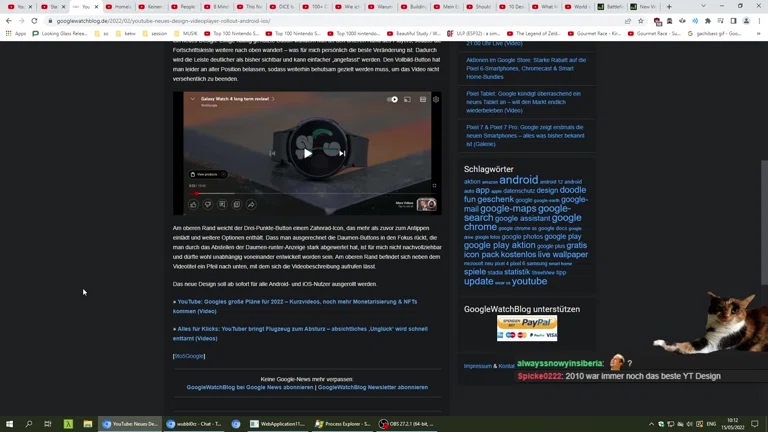This screenshot has width=768, height=432.
Task: Open the More Videos thumbnail
Action: (427, 204)
